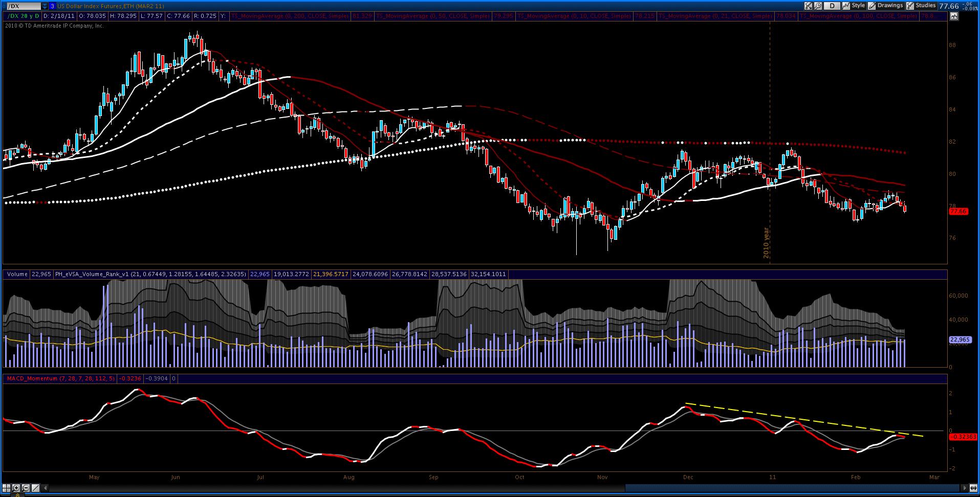
Task: Click the "24,078.6096" volume rank value
Action: tap(369, 274)
